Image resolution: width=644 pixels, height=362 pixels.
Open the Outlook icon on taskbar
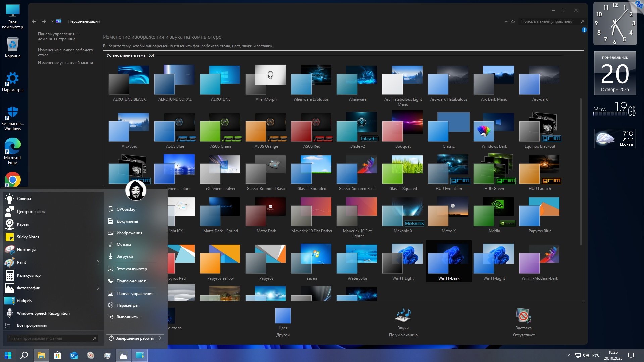[74, 355]
